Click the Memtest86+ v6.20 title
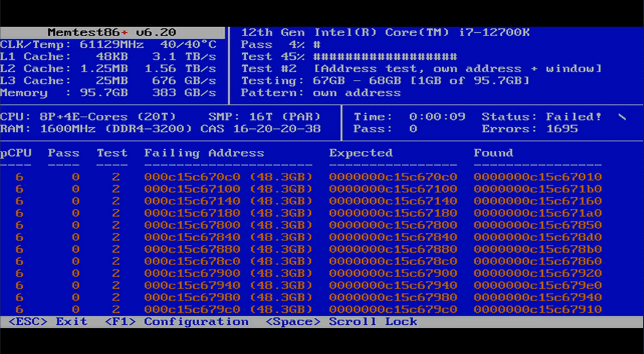The width and height of the screenshot is (644, 354). (111, 32)
